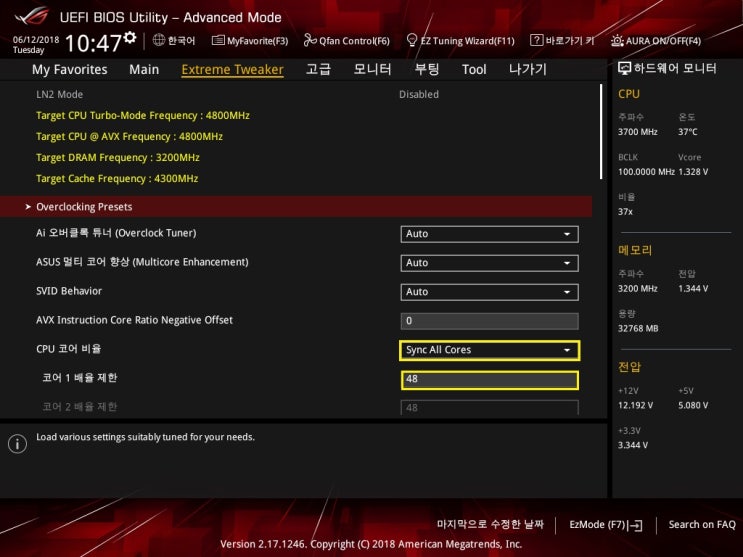
Task: Open Search on FAQ
Action: coord(702,524)
